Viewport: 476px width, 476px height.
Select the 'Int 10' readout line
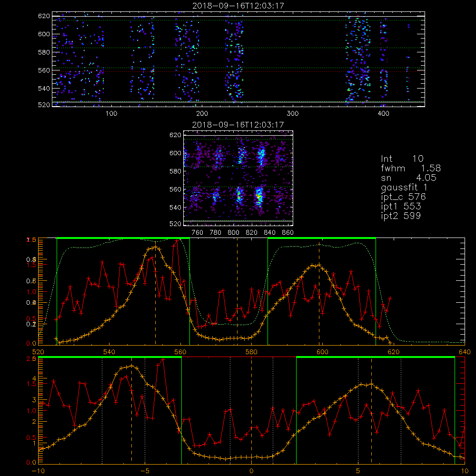pyautogui.click(x=402, y=159)
